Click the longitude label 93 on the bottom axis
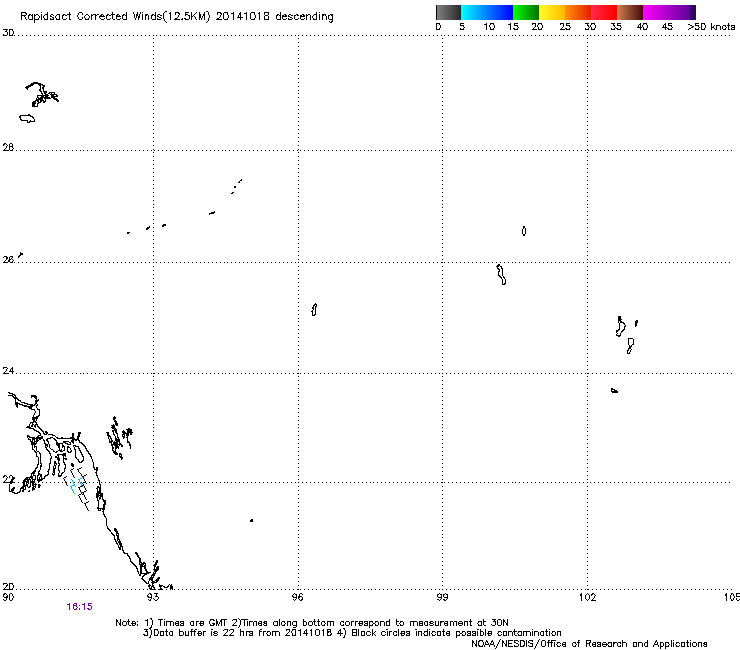740x650 pixels. (x=152, y=597)
